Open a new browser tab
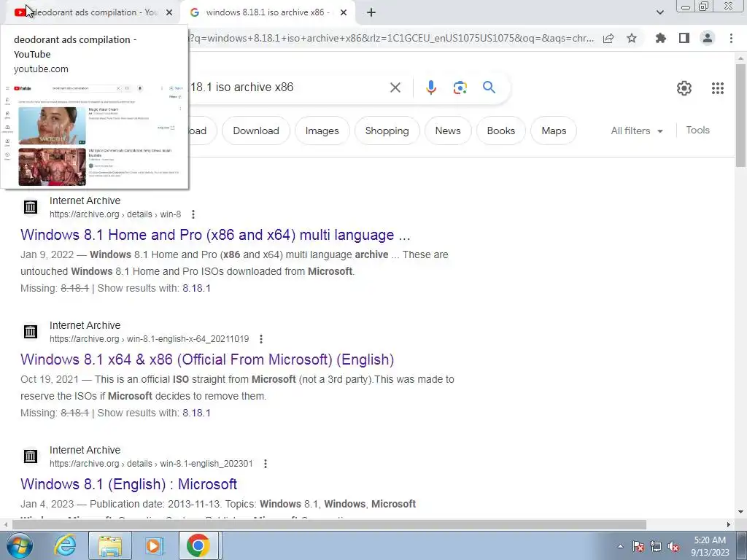This screenshot has width=747, height=560. point(371,12)
